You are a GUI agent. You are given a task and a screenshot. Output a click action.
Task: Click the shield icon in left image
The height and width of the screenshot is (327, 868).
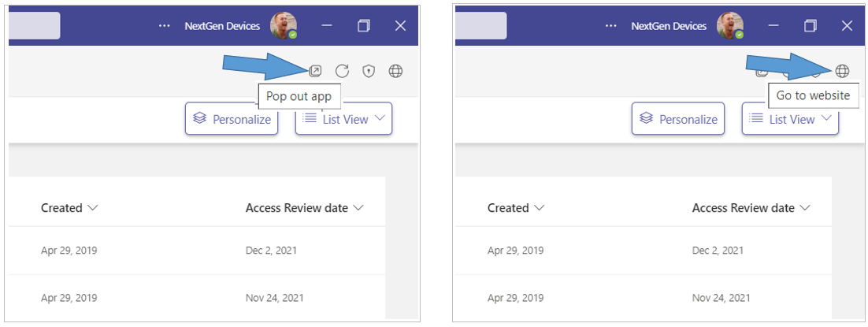369,71
